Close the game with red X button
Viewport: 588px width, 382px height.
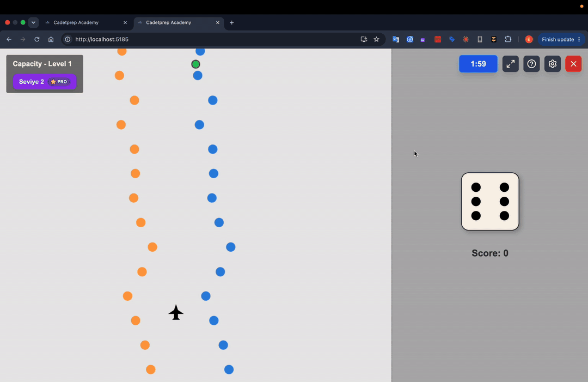[573, 64]
